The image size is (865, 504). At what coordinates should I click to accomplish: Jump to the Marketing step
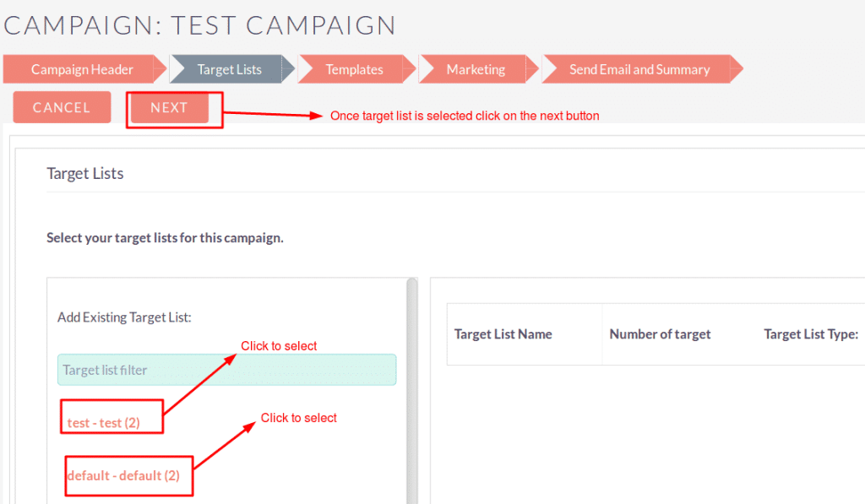pos(477,69)
